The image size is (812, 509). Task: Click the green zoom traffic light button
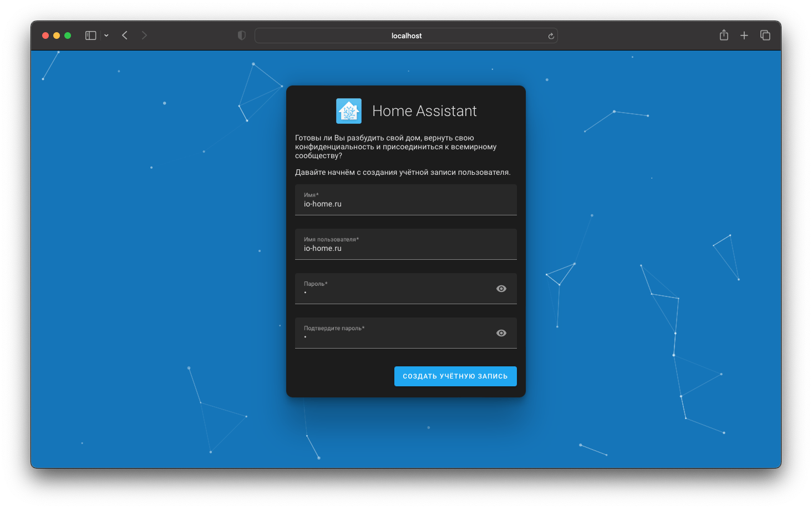click(x=67, y=35)
